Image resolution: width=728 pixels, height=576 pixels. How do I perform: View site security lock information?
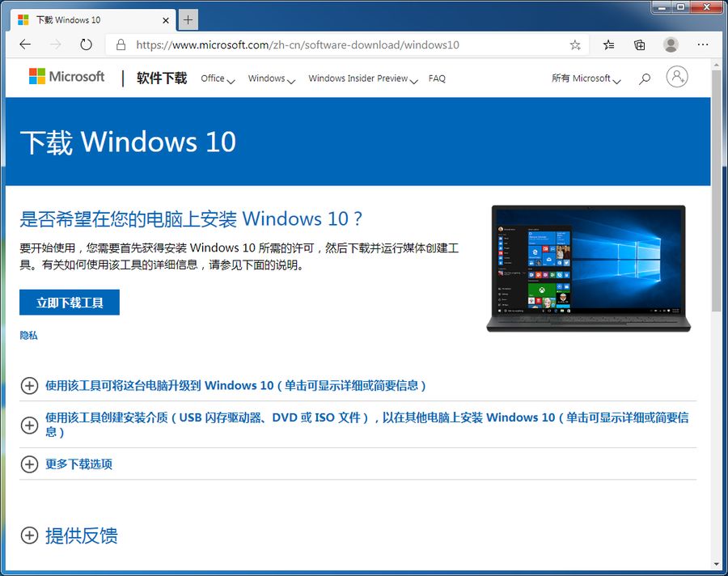tap(121, 44)
